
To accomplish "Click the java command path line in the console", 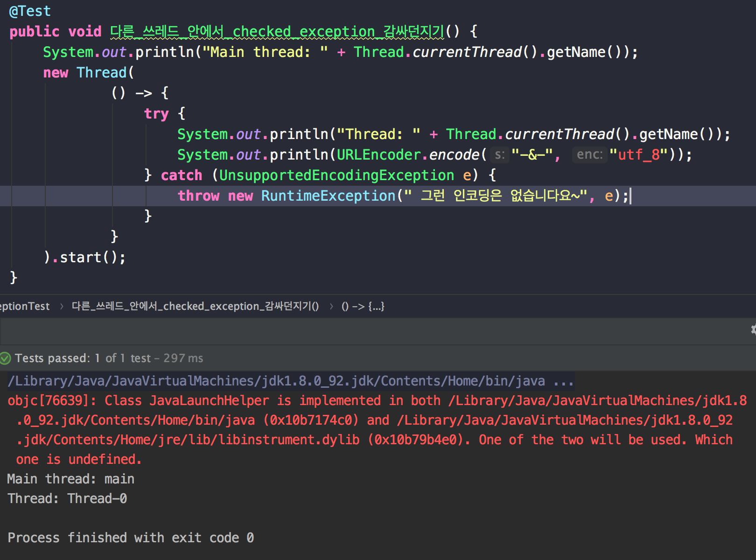I will [x=290, y=381].
